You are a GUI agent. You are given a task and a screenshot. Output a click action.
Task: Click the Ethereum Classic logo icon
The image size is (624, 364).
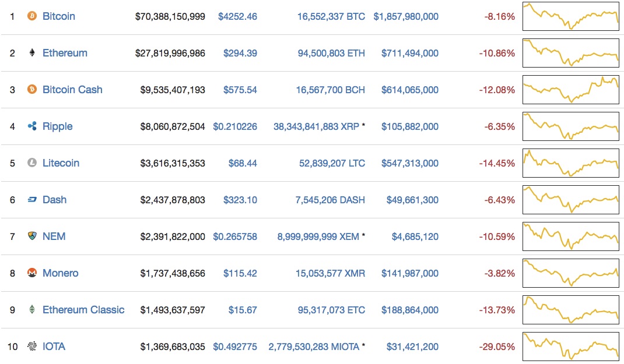[x=31, y=310]
